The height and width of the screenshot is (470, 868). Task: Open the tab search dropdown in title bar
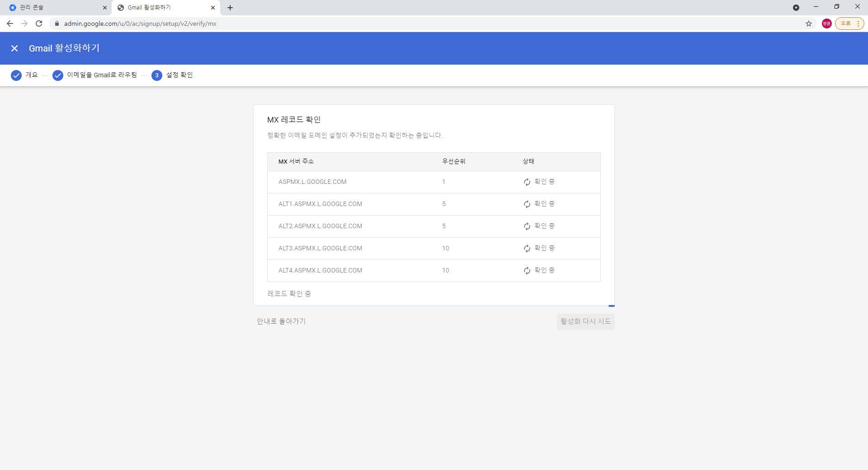point(796,8)
